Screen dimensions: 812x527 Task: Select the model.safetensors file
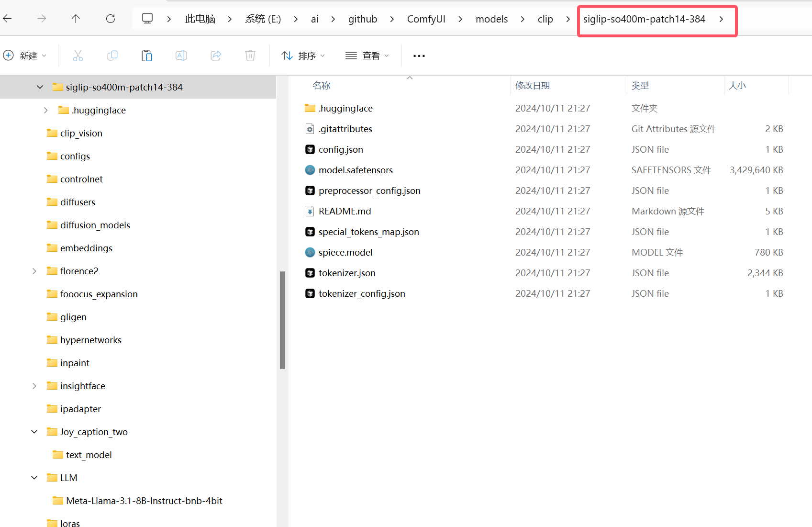click(x=356, y=170)
